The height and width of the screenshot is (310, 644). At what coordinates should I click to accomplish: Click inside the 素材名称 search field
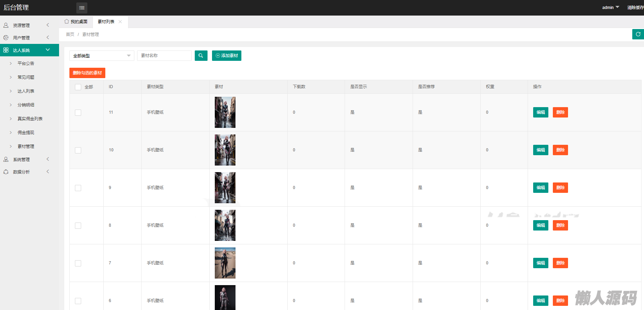(164, 56)
